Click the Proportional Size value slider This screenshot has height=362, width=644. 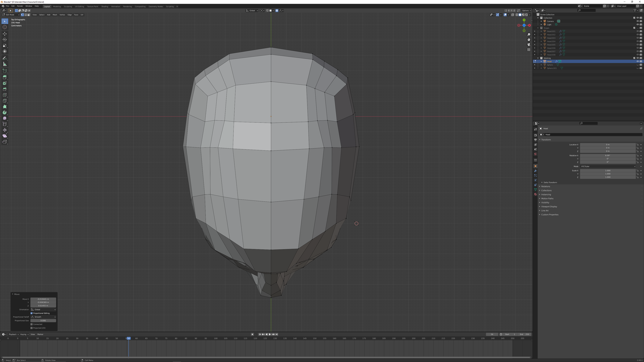point(43,321)
